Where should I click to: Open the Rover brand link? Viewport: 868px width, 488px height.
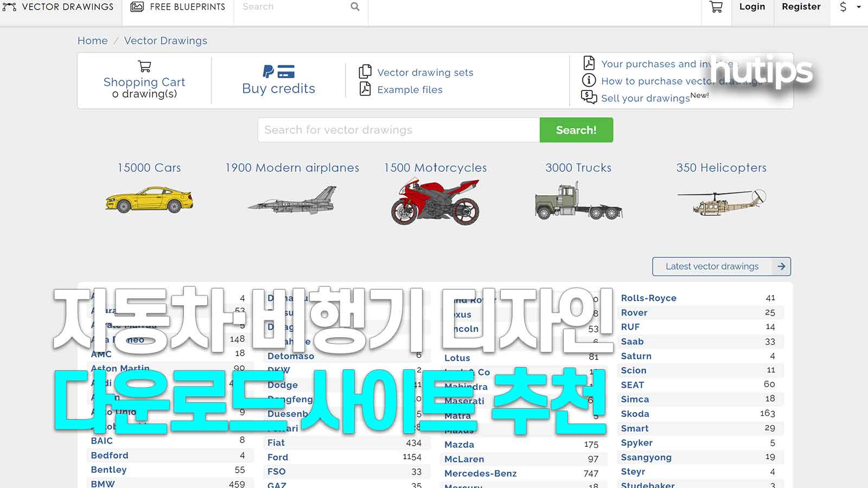[x=634, y=313]
